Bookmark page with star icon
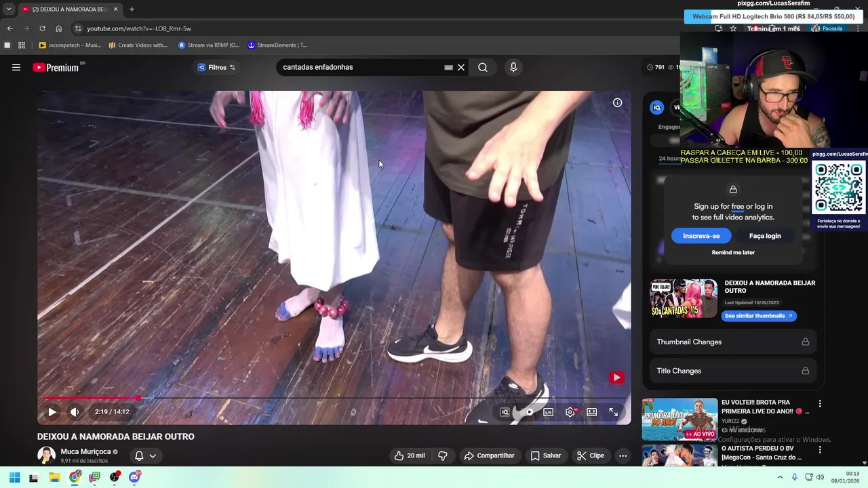The height and width of the screenshot is (488, 868). [x=733, y=28]
